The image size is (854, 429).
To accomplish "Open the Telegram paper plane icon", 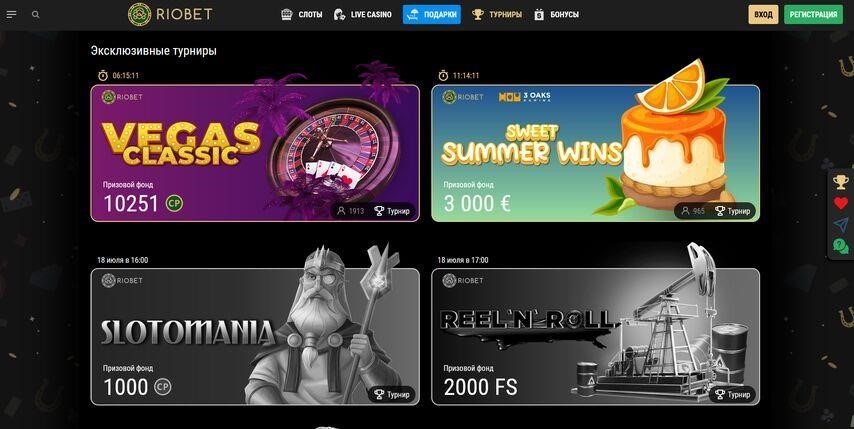I will point(841,224).
